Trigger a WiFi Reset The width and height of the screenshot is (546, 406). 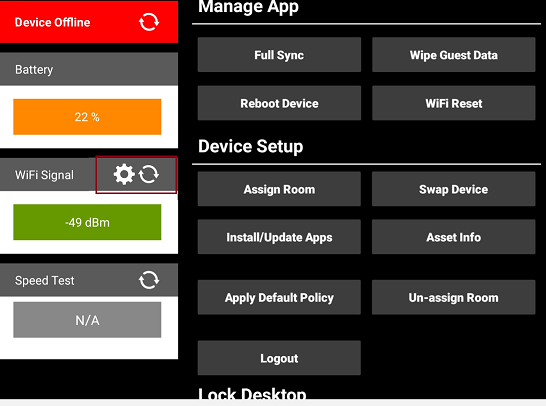click(453, 103)
